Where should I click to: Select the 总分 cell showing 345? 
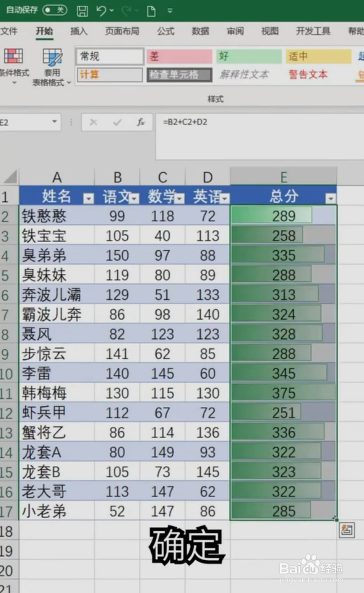click(284, 373)
